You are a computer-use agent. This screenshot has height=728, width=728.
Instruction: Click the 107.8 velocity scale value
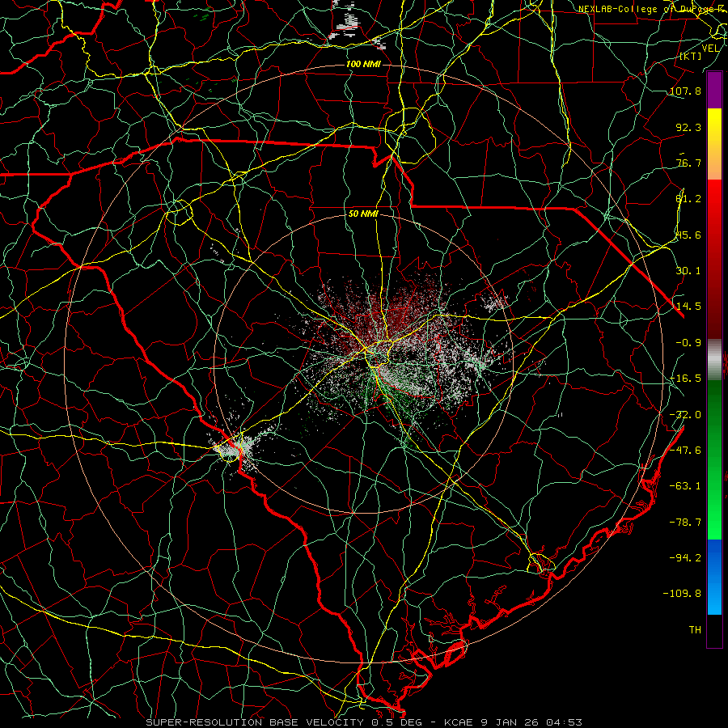[x=685, y=91]
